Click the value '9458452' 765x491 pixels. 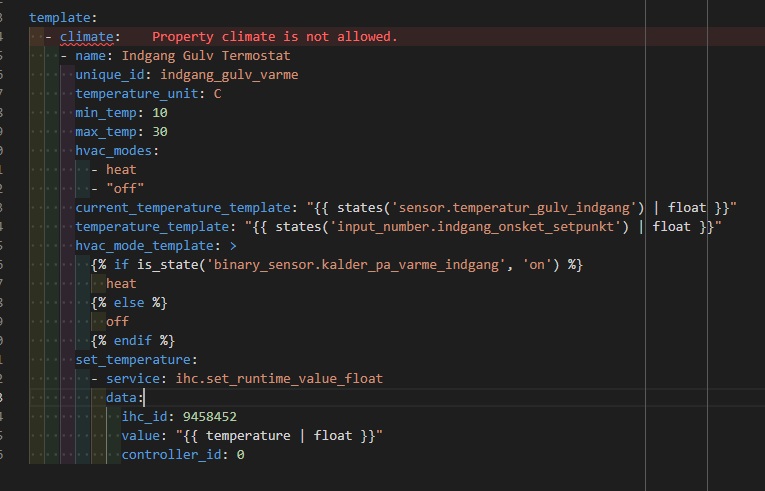pyautogui.click(x=209, y=417)
